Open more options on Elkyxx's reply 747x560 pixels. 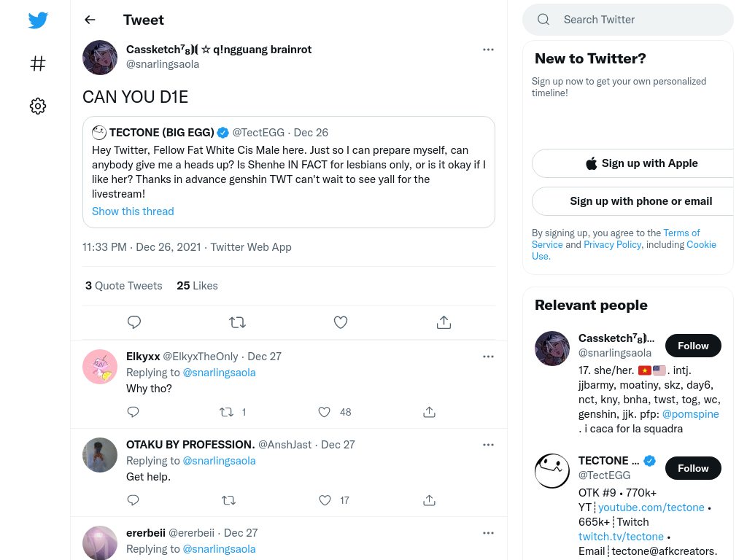(488, 357)
